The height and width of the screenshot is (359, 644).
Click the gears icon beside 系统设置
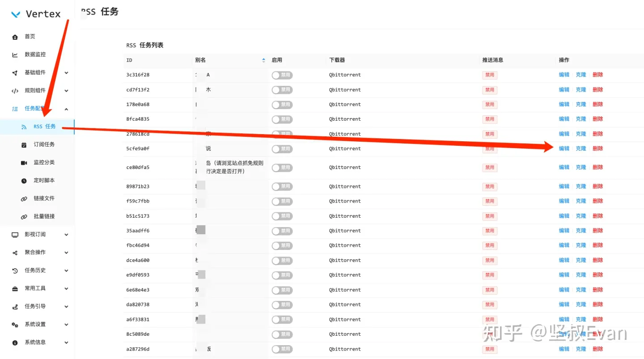click(15, 325)
